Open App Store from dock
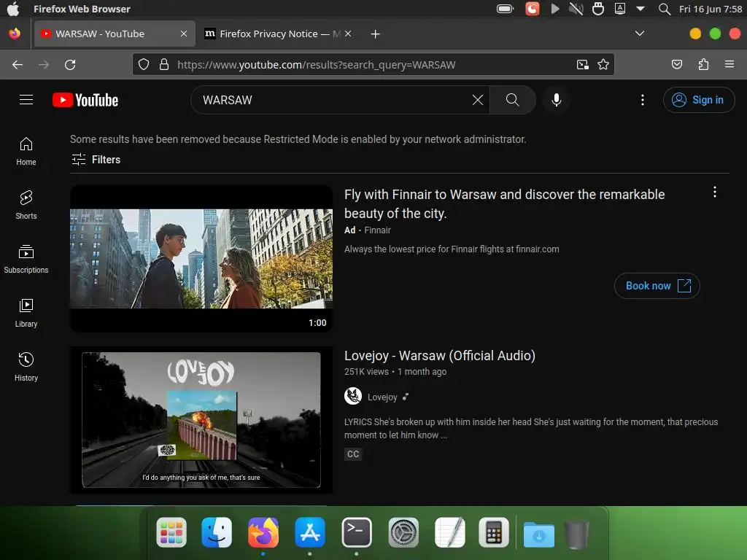 pos(310,532)
